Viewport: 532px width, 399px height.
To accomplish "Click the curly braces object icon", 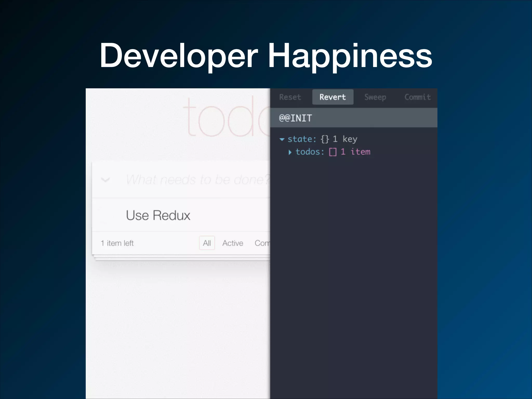I will pyautogui.click(x=325, y=139).
